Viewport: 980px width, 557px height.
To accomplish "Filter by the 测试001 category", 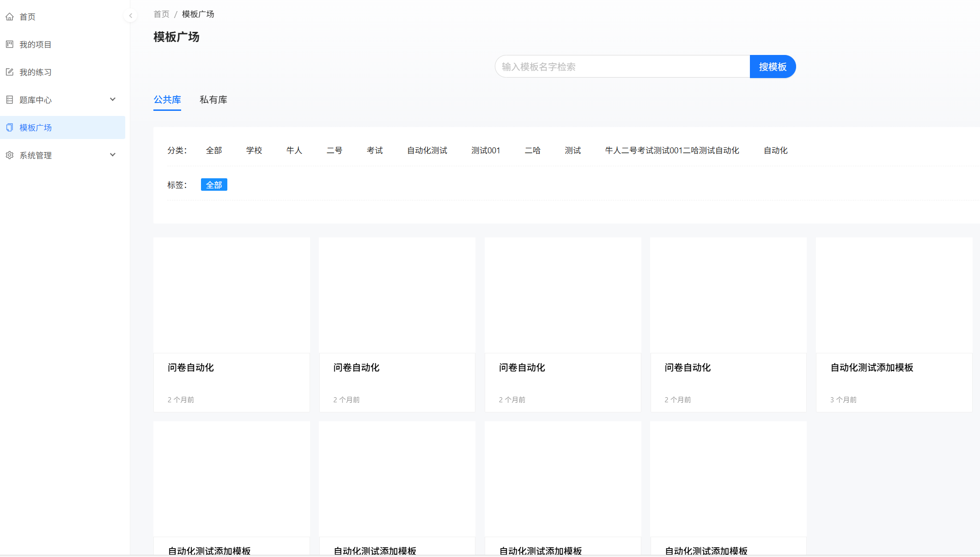I will 485,151.
